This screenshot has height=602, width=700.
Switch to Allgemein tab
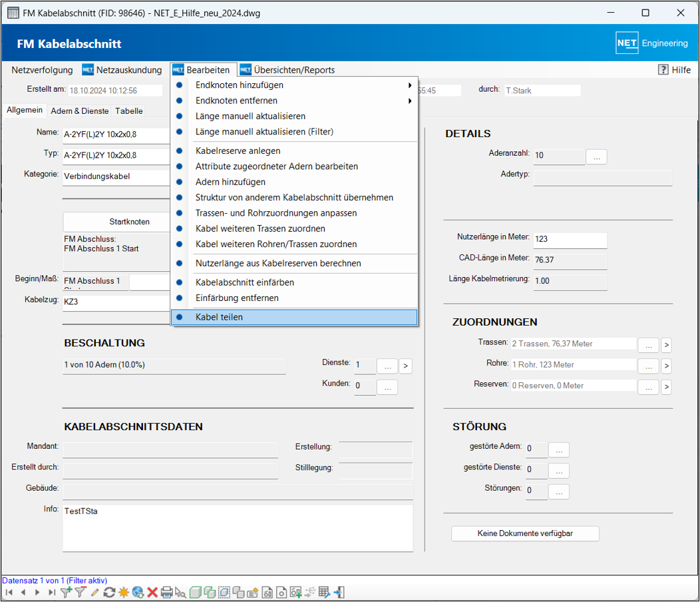[x=25, y=110]
